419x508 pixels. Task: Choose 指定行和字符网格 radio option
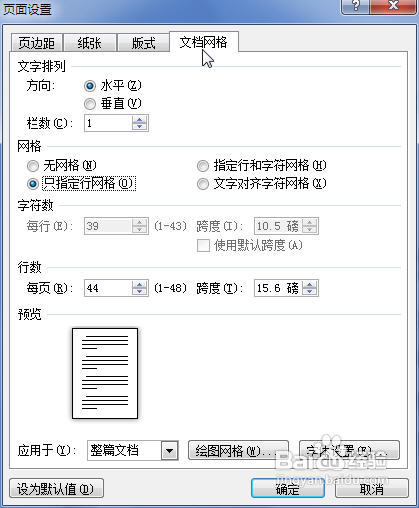203,166
